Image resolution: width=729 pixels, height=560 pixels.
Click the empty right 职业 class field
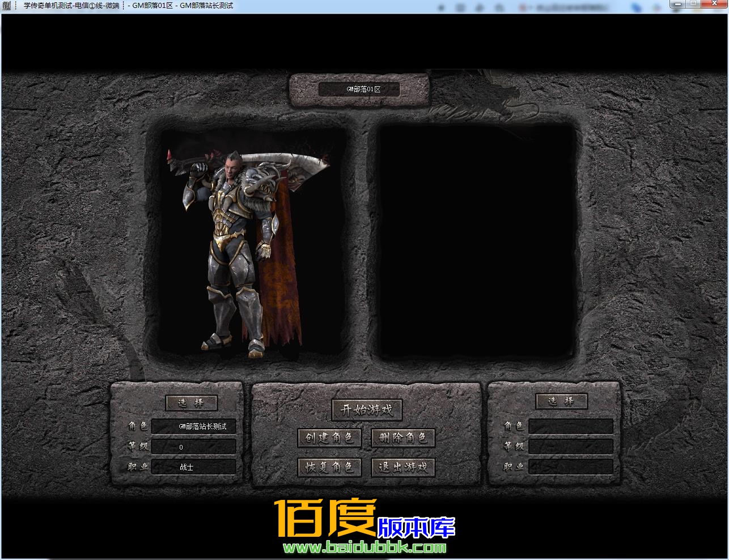pyautogui.click(x=570, y=467)
